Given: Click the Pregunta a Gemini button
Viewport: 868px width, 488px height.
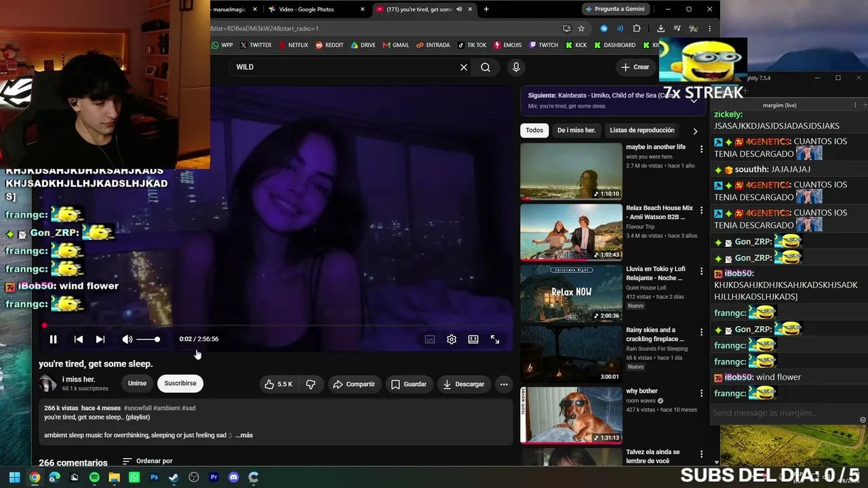Looking at the screenshot, I should point(615,9).
